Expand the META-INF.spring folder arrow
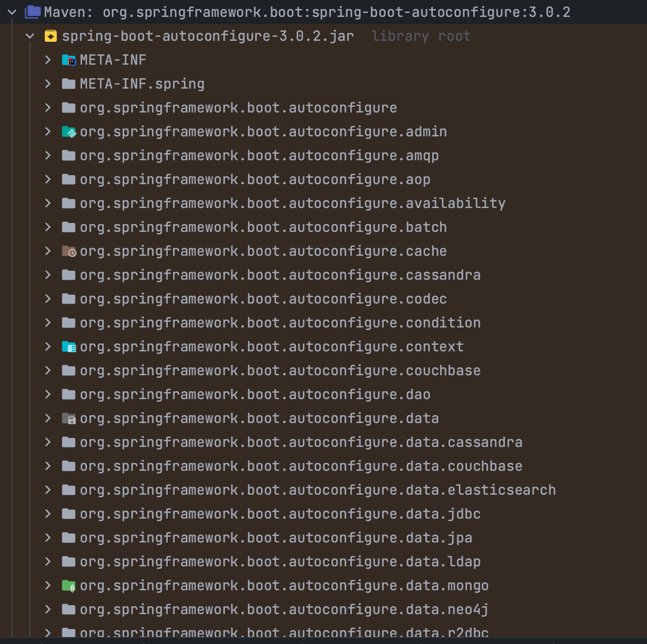The image size is (647, 644). click(48, 84)
